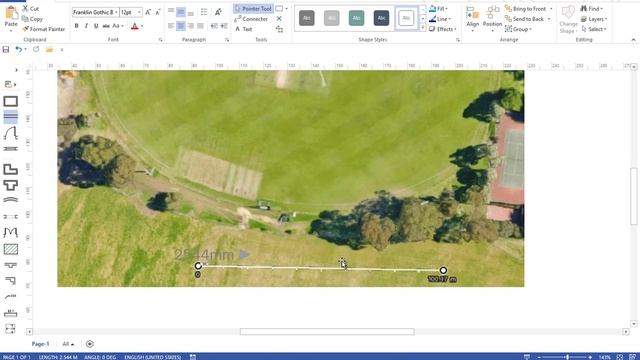
Task: Apply the teal Abc shape style
Action: (x=356, y=18)
